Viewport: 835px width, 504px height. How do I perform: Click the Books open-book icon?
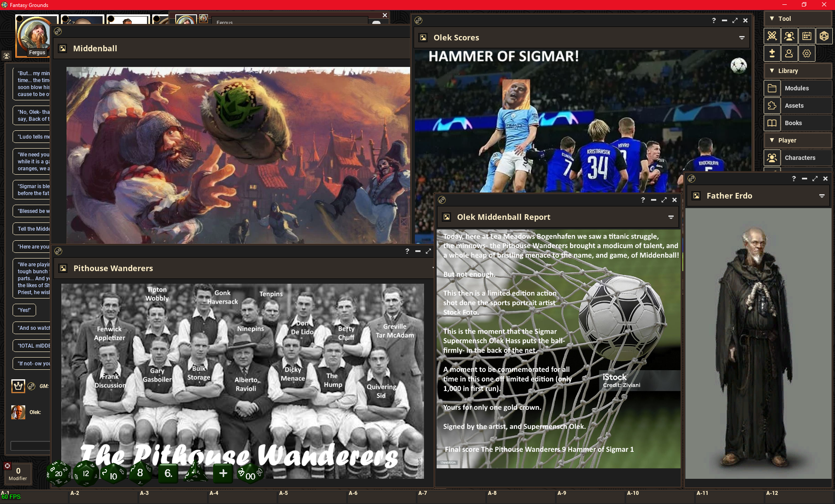click(772, 123)
